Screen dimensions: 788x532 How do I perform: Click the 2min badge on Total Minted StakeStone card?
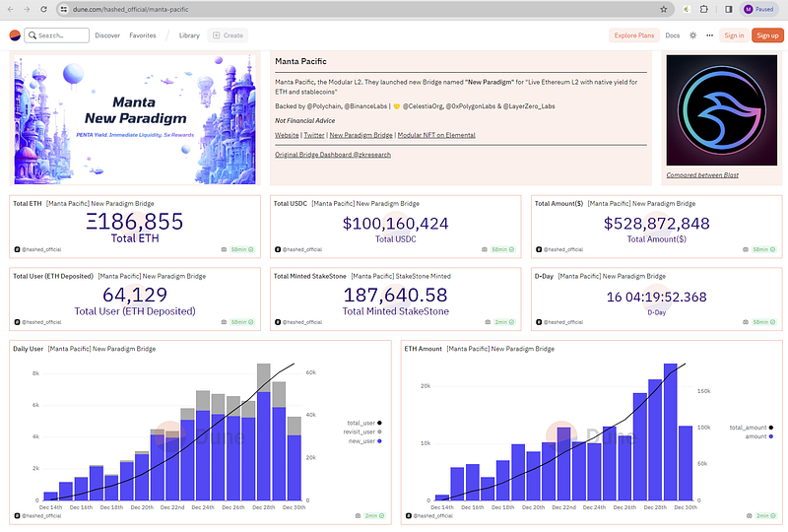(x=504, y=322)
